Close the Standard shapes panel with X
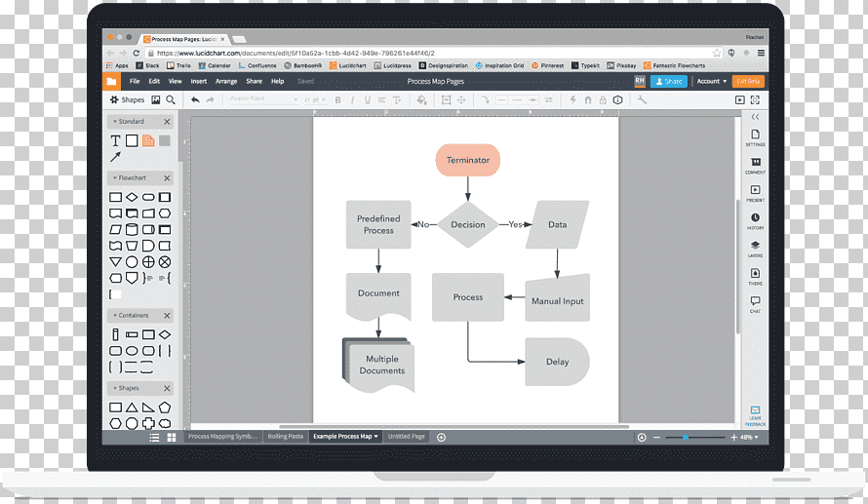Image resolution: width=868 pixels, height=504 pixels. pos(167,121)
